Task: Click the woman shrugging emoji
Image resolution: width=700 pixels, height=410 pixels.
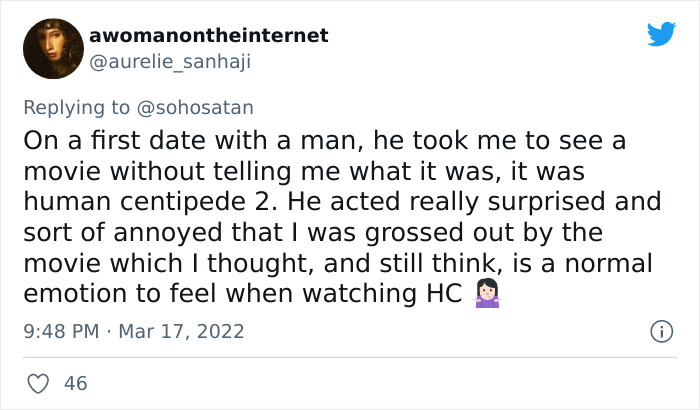Action: [487, 295]
